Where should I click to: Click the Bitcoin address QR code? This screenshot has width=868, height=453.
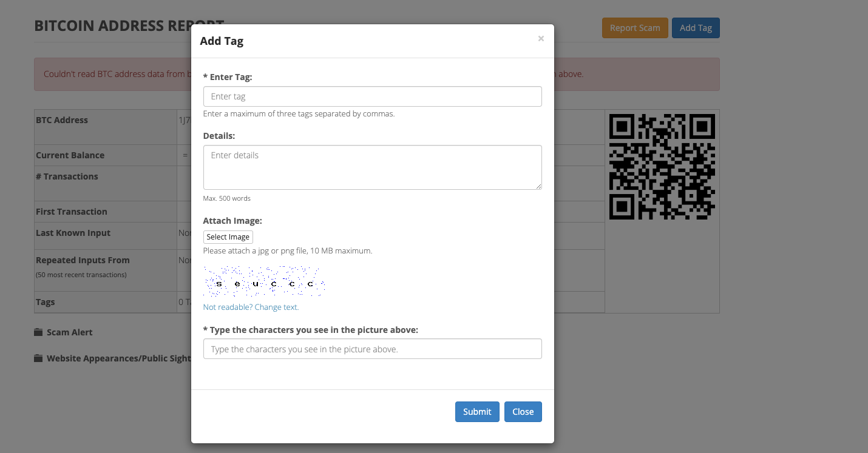(x=662, y=167)
